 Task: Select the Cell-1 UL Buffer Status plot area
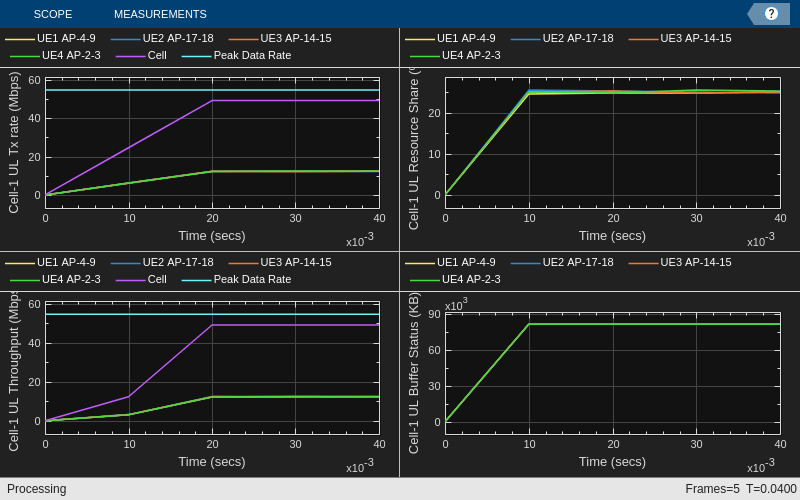click(613, 373)
